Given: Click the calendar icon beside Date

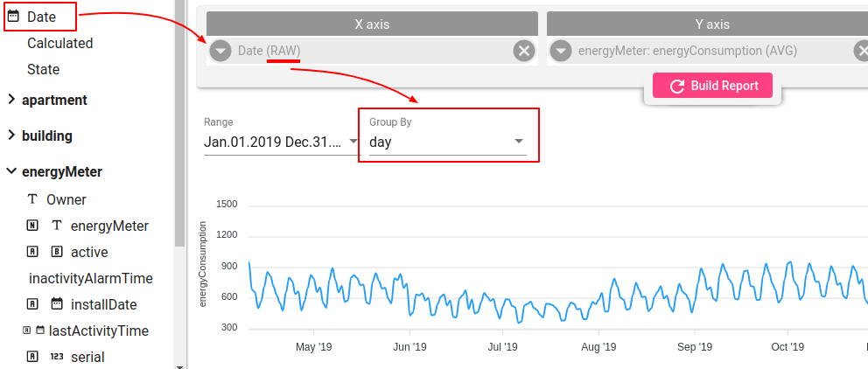Looking at the screenshot, I should coord(13,17).
